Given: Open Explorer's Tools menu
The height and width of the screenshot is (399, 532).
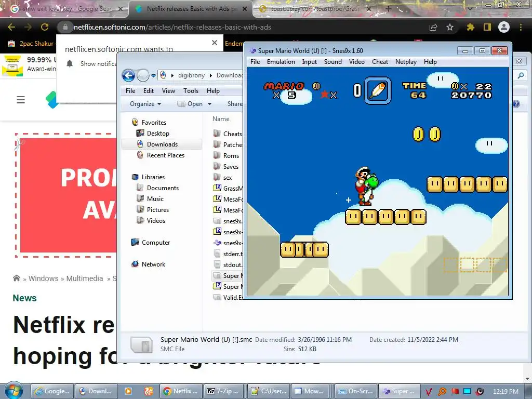Looking at the screenshot, I should coord(191,90).
